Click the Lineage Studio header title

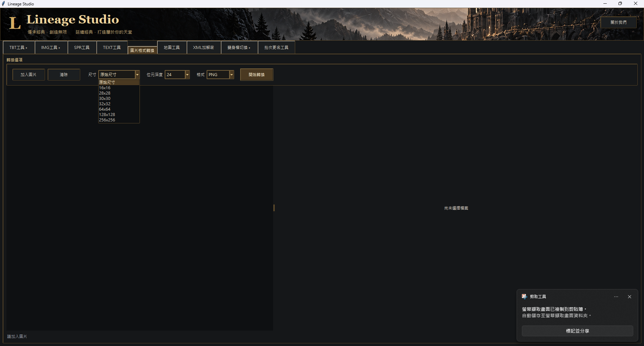pyautogui.click(x=73, y=19)
